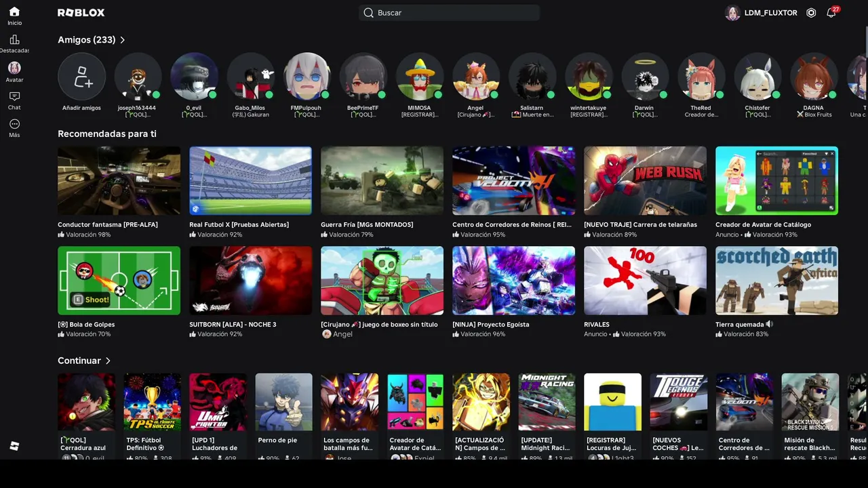The width and height of the screenshot is (868, 488).
Task: Open Los campos de batalla tile
Action: (x=349, y=416)
